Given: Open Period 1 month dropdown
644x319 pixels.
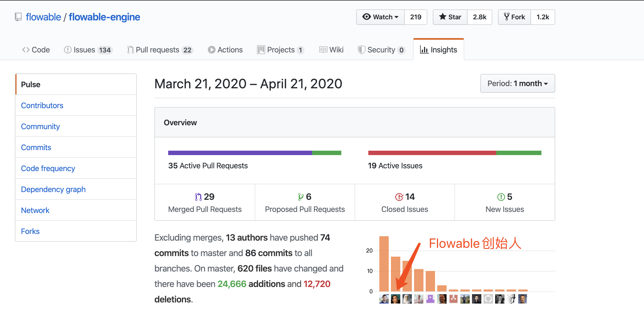Looking at the screenshot, I should coord(517,83).
